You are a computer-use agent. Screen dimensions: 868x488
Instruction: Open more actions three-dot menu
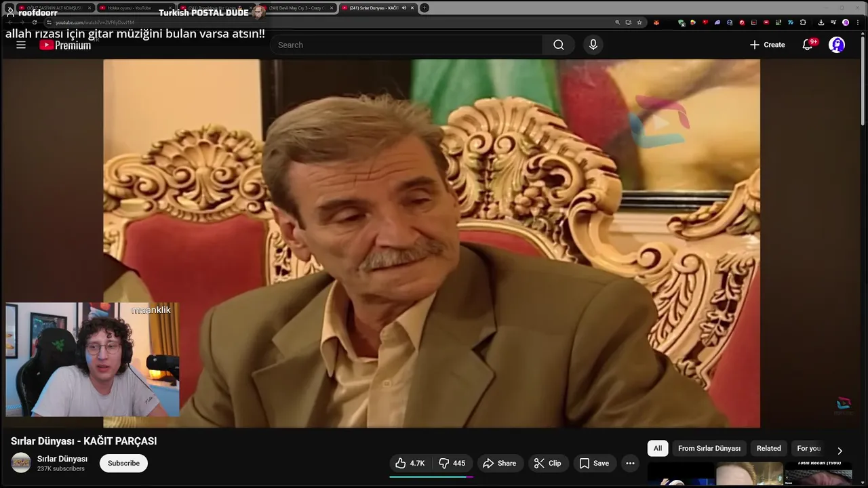pyautogui.click(x=630, y=463)
